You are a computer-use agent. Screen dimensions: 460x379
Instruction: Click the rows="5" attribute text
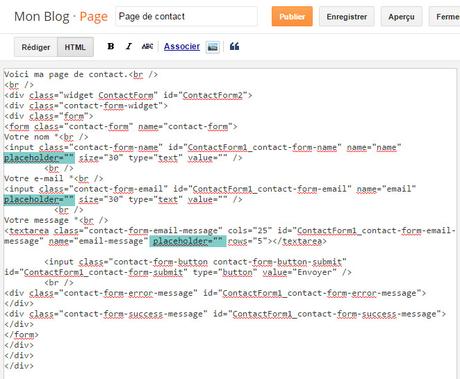click(x=248, y=241)
